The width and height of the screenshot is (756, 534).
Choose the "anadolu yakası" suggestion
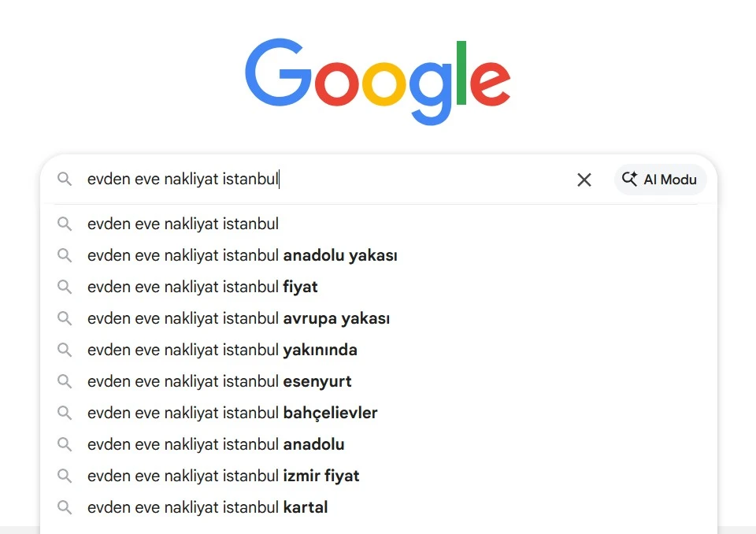[x=242, y=255]
